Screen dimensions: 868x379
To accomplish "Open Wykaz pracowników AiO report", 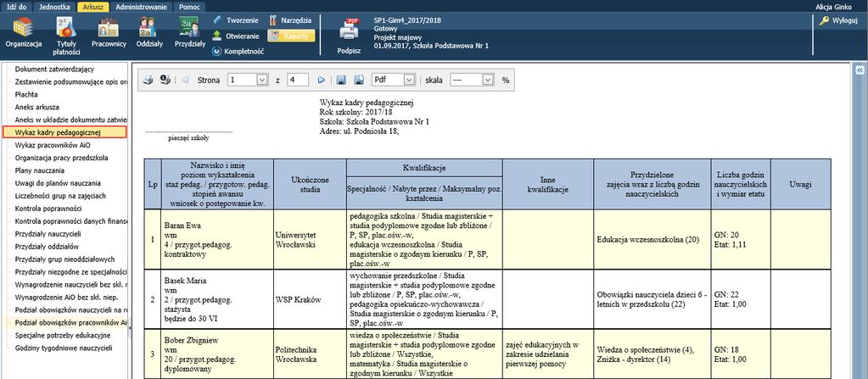I will 53,145.
